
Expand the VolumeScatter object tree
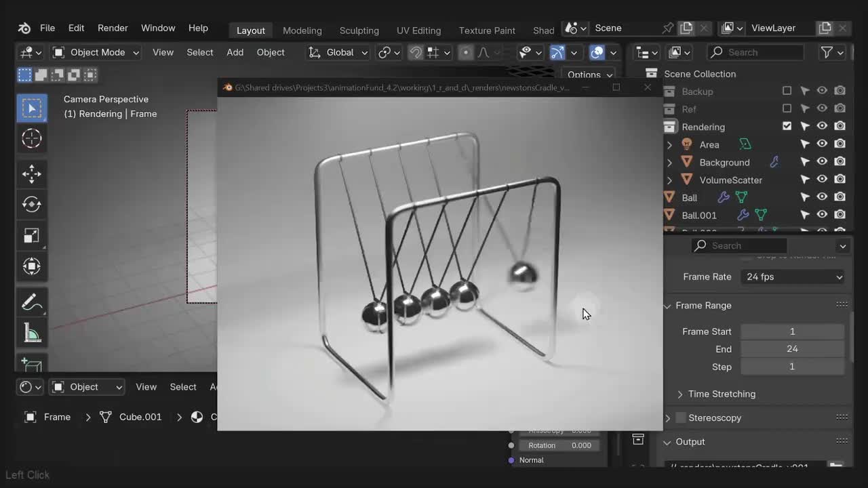tap(669, 180)
